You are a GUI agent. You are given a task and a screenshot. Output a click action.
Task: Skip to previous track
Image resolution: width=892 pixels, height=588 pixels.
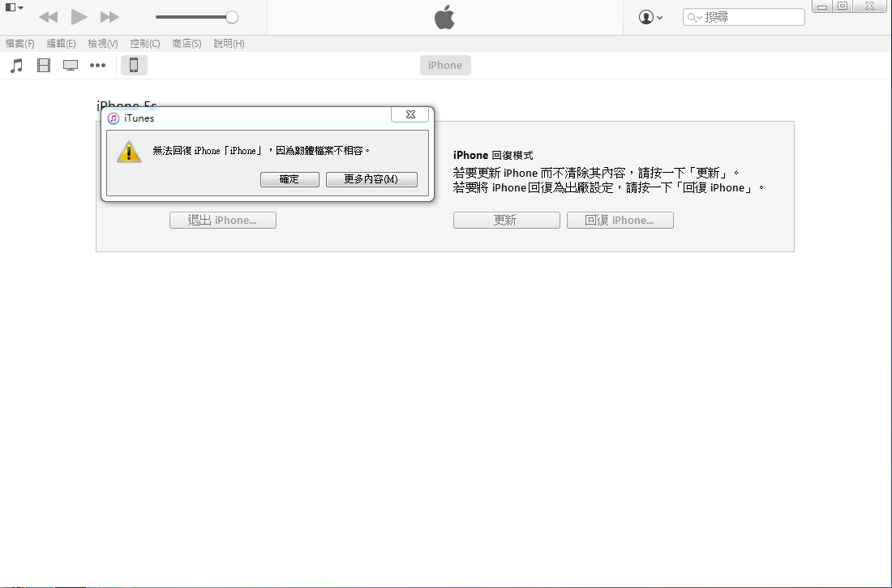coord(49,17)
